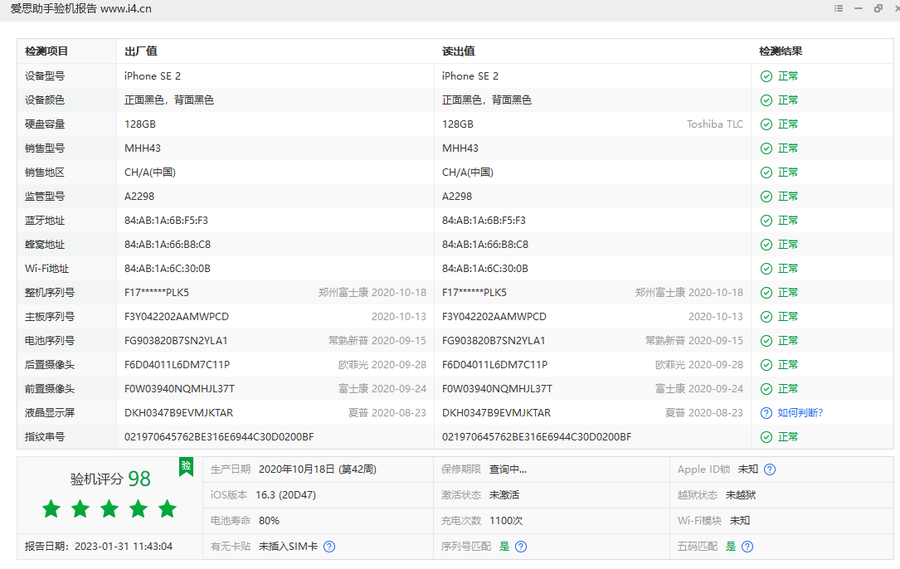Click the green 验 ribbon badge

186,466
